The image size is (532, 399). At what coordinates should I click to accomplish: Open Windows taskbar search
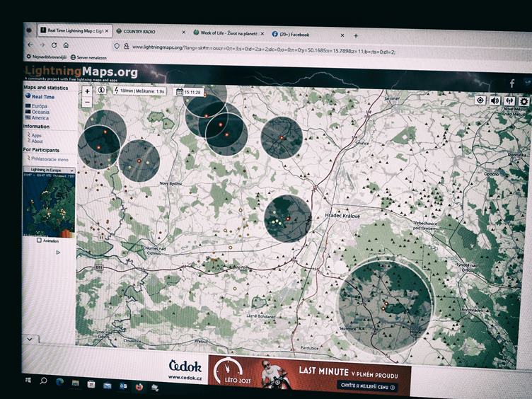tap(43, 381)
